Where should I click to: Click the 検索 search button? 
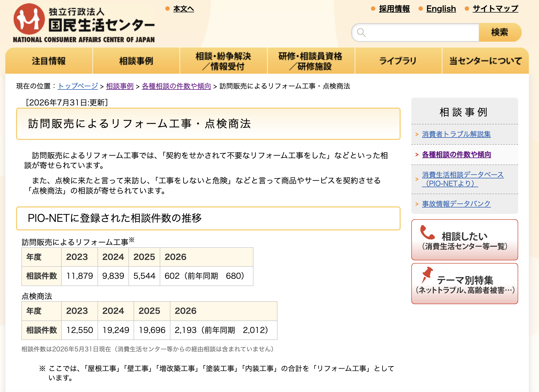500,32
